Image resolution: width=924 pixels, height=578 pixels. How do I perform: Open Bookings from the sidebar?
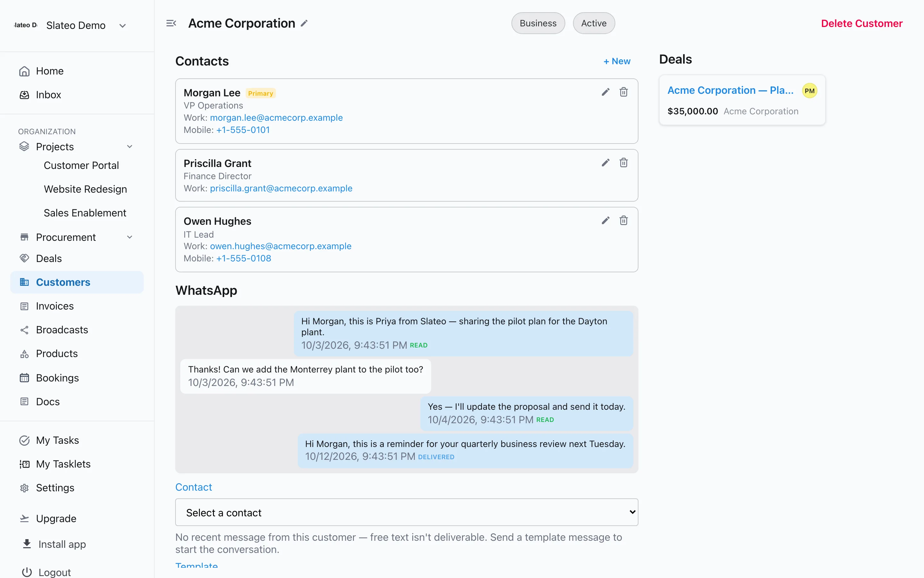(x=77, y=378)
